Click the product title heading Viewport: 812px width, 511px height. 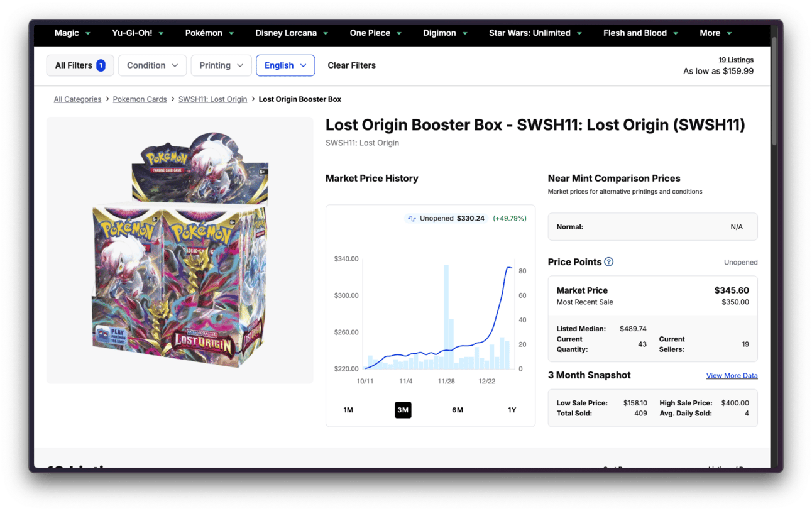click(x=535, y=125)
